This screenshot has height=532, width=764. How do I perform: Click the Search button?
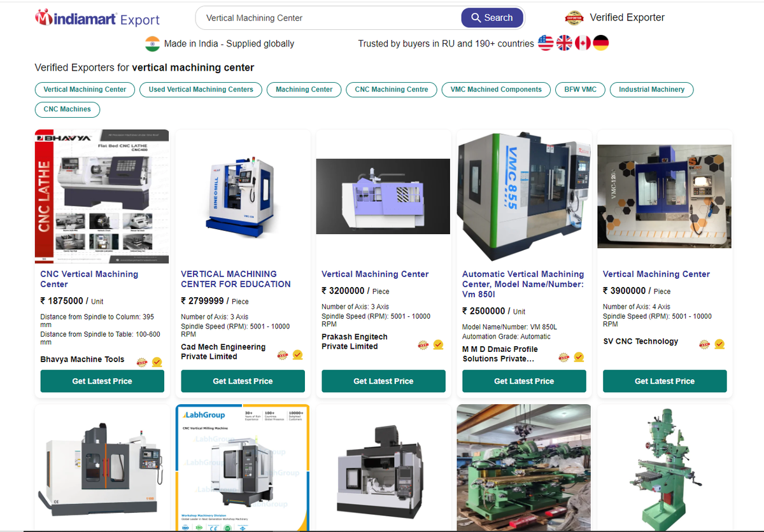[x=492, y=18]
